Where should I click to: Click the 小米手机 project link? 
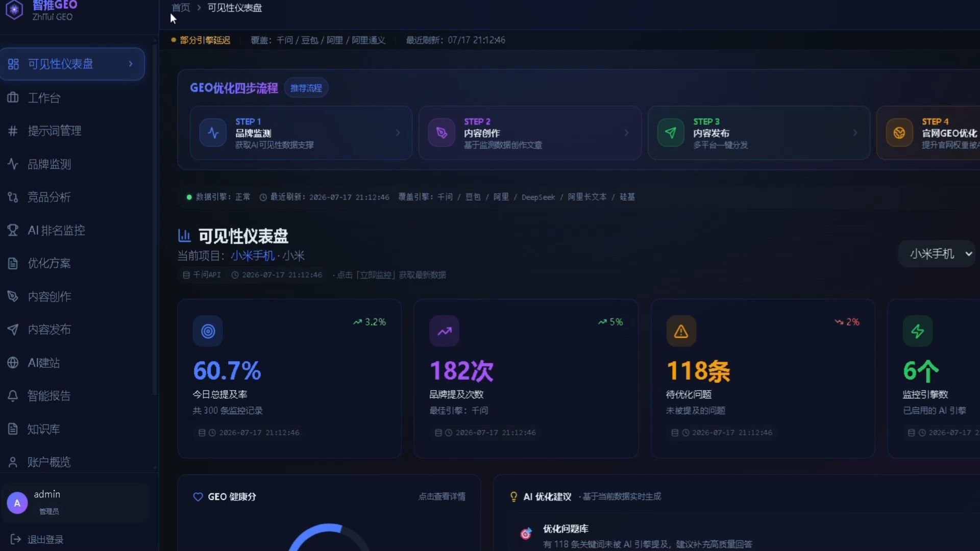253,256
